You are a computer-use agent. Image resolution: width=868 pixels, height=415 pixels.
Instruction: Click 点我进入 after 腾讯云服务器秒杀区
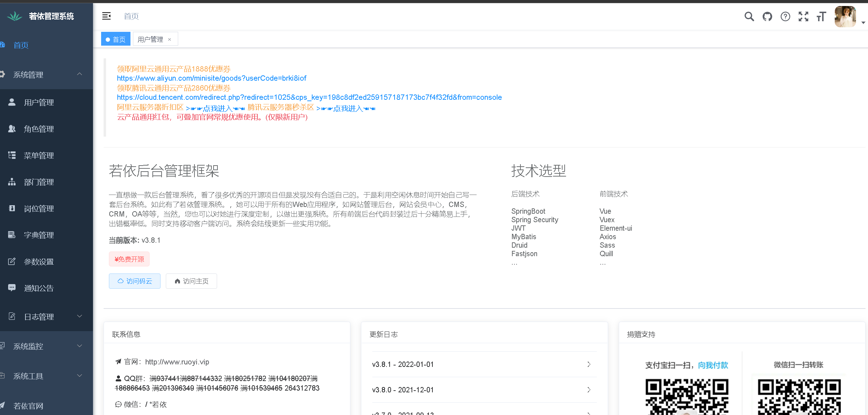point(346,108)
